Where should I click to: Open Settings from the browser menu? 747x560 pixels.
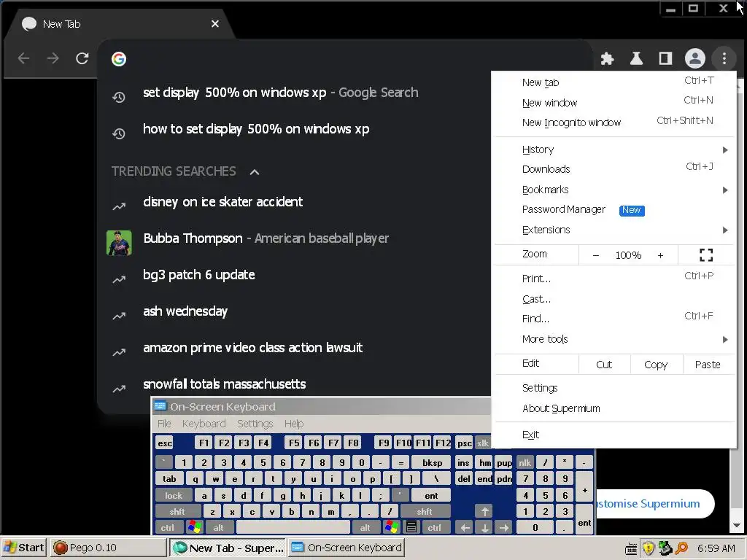tap(614, 388)
